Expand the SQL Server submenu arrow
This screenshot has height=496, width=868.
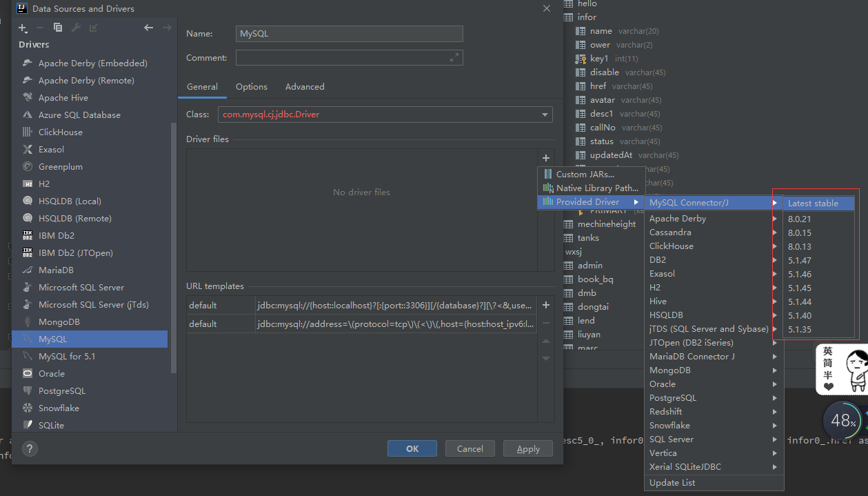coord(775,439)
